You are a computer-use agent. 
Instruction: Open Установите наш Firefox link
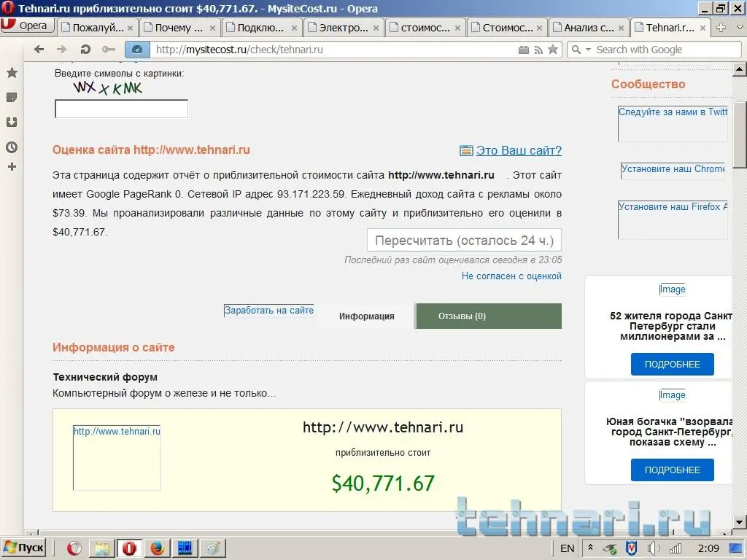tap(673, 219)
